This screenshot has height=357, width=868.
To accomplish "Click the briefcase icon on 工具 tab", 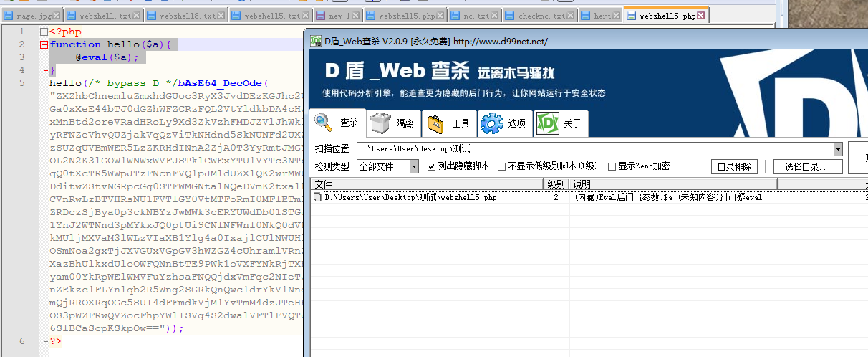I will [435, 124].
